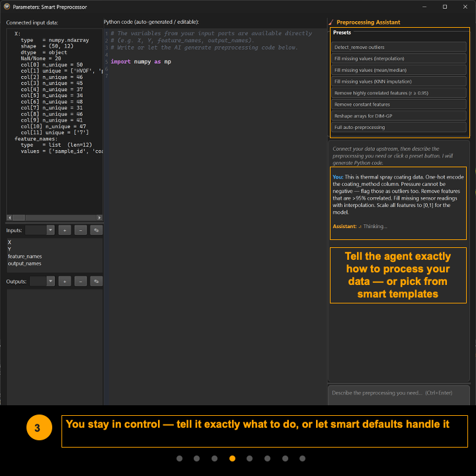Click the 'You:' thermal spray coating message

398,194
